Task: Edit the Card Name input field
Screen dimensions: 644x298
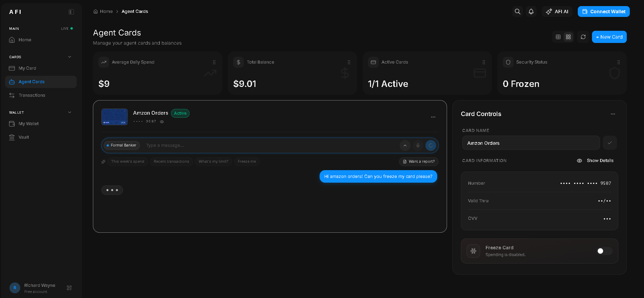Action: point(531,143)
